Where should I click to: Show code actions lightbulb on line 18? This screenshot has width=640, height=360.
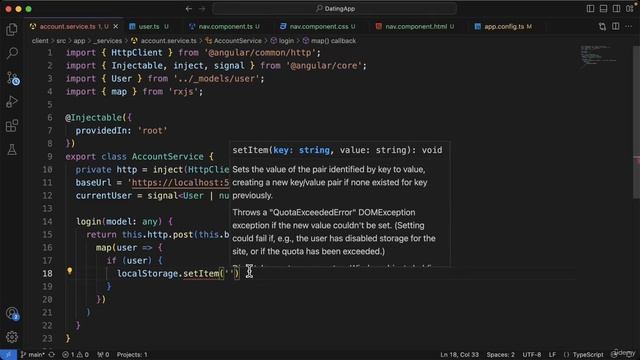coord(69,271)
